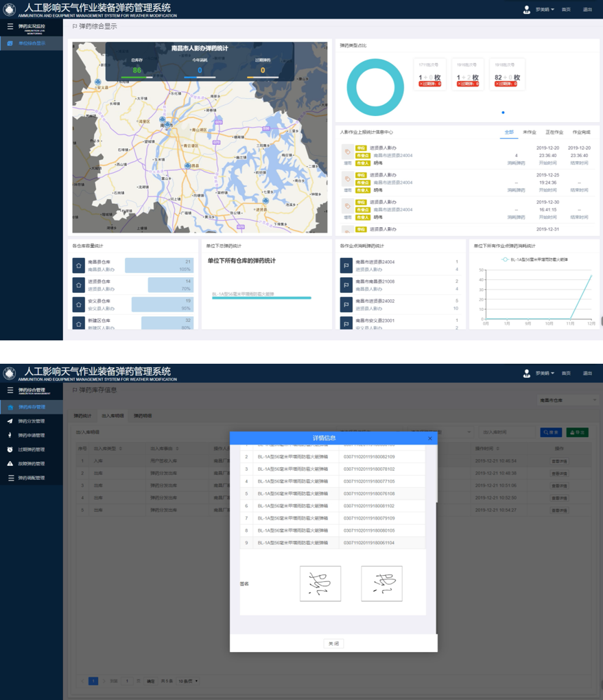Click the alarm clock icon for 过期弹药管理

(10, 450)
